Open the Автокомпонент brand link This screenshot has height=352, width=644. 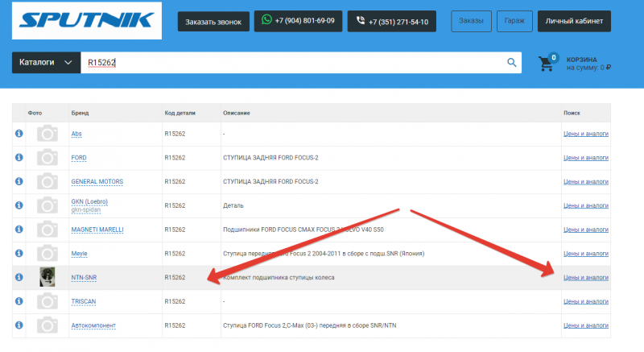coord(93,325)
